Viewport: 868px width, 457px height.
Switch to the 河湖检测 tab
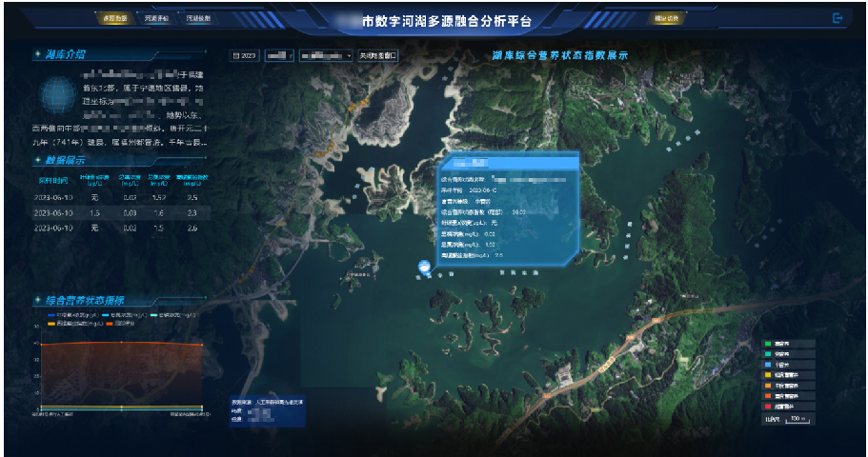coord(198,19)
